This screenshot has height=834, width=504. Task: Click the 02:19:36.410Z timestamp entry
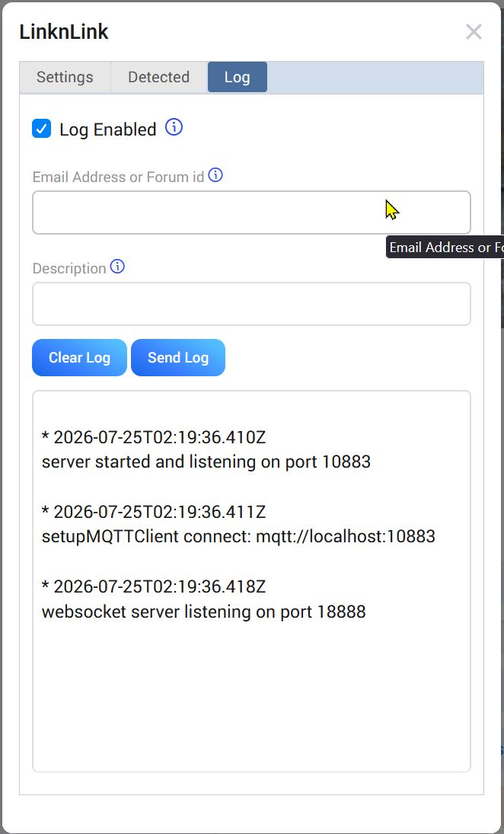coord(154,437)
